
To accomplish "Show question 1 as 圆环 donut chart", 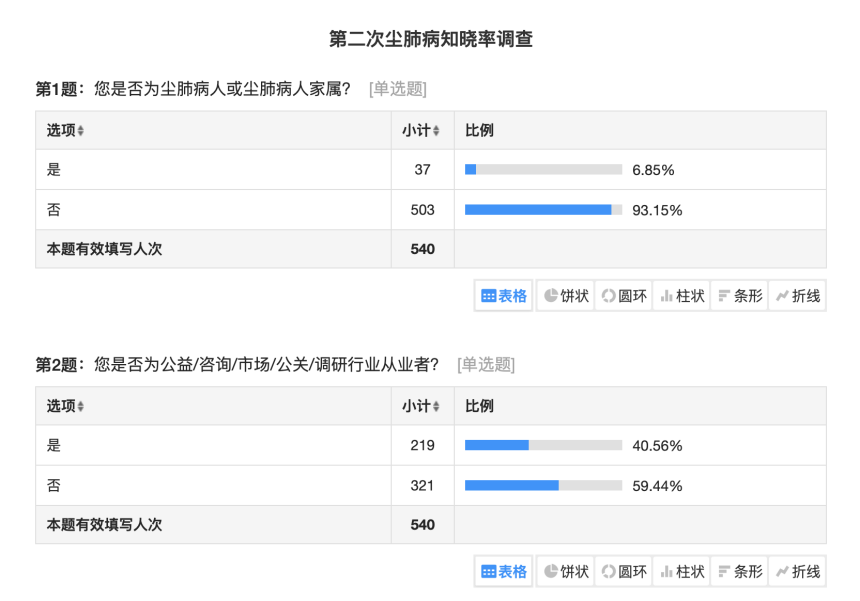I will (x=624, y=296).
